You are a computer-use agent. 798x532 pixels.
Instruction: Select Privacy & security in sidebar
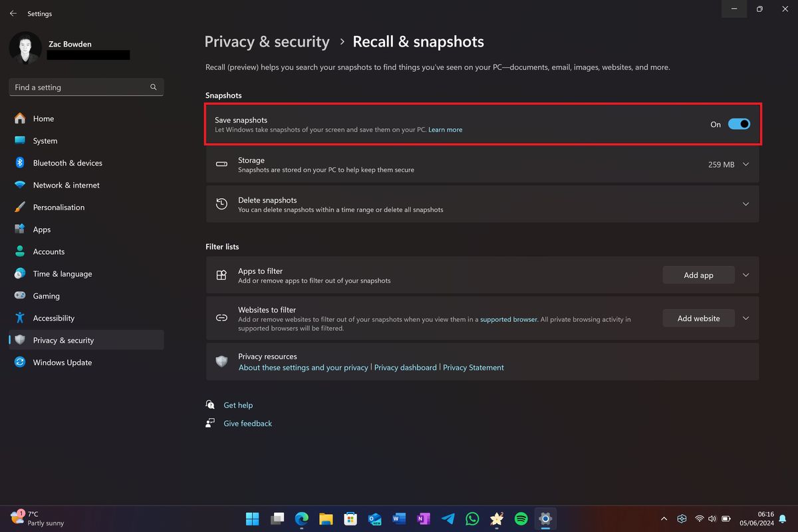pos(86,340)
